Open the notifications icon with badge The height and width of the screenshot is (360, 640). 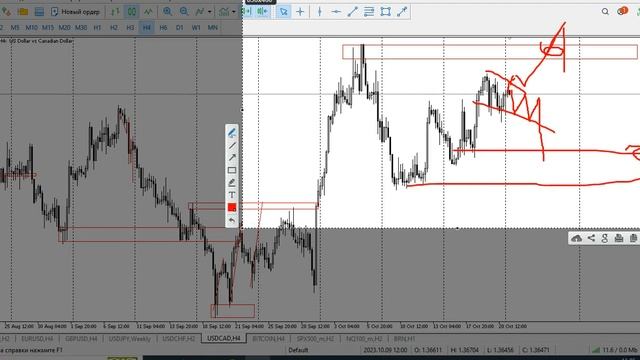622,11
